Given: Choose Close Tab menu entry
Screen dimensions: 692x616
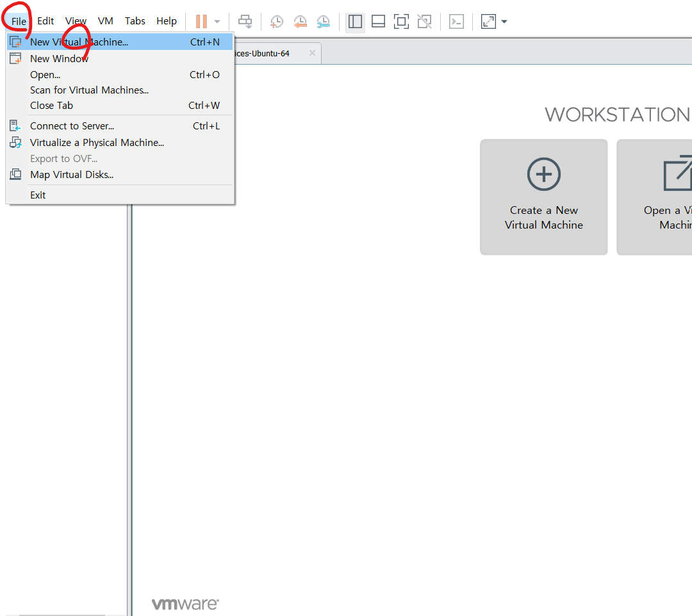Looking at the screenshot, I should tap(120, 106).
